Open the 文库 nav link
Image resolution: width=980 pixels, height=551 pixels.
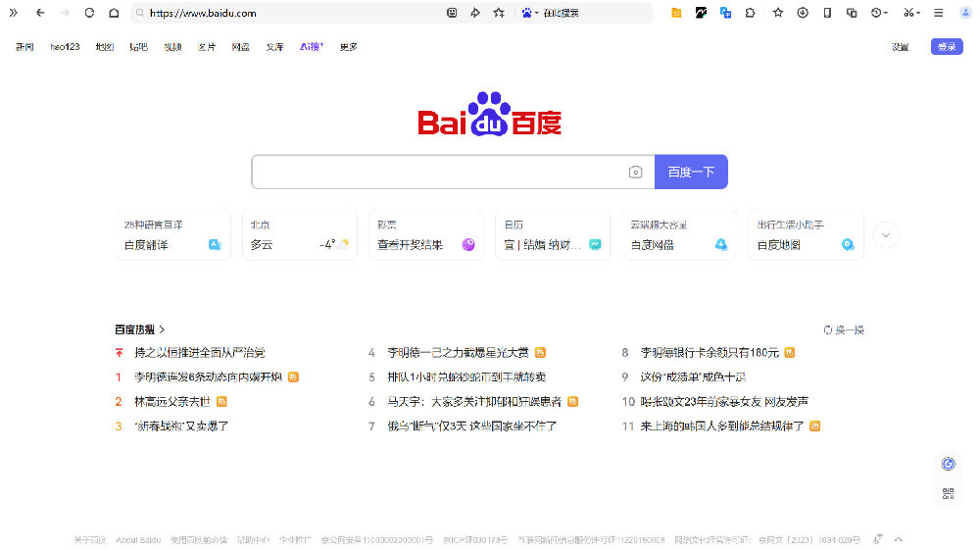[x=274, y=47]
